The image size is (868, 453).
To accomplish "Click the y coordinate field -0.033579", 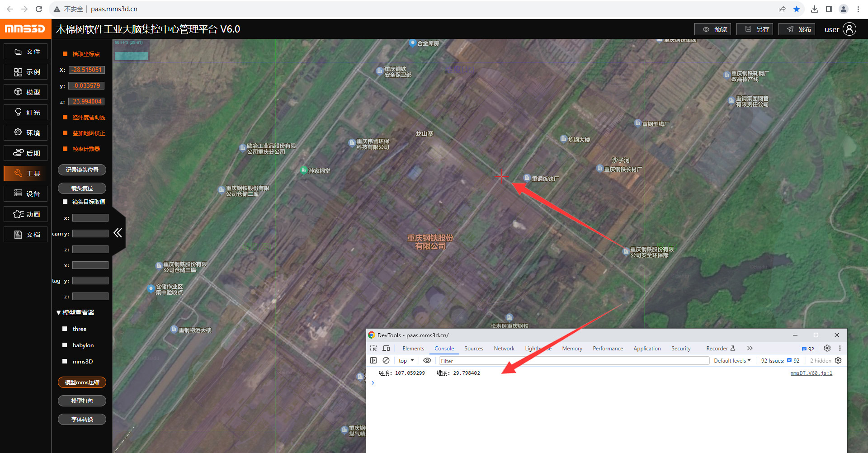I will (x=87, y=86).
